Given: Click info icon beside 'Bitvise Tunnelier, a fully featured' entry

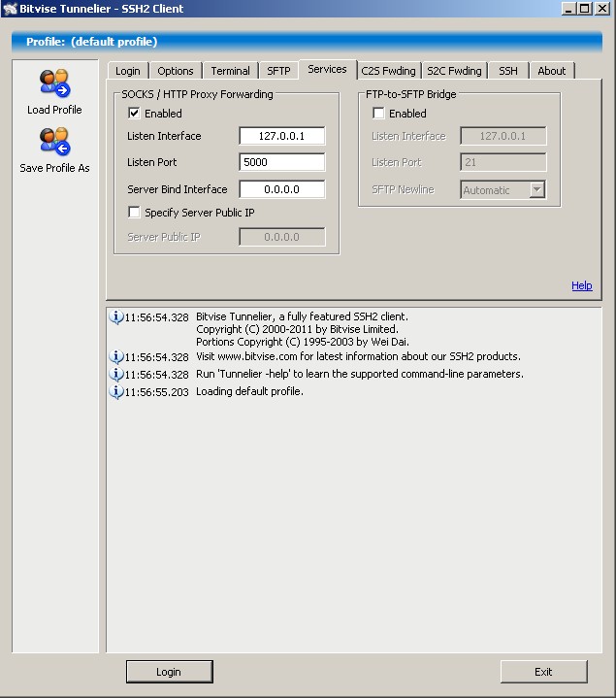Looking at the screenshot, I should (115, 316).
